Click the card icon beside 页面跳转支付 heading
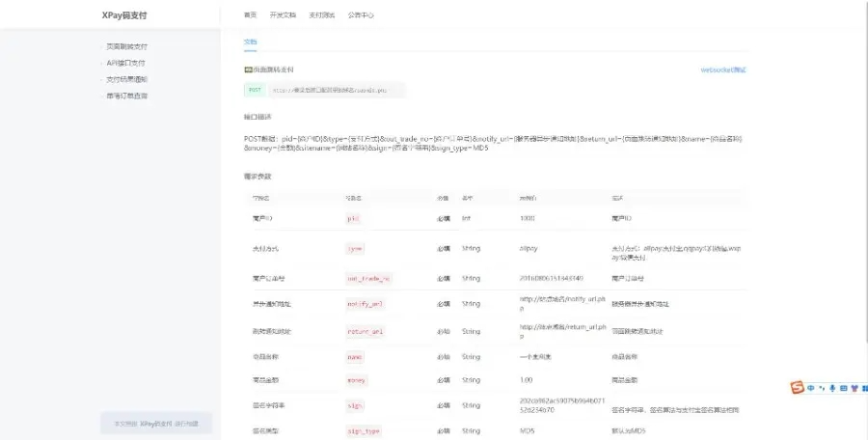 pyautogui.click(x=248, y=69)
